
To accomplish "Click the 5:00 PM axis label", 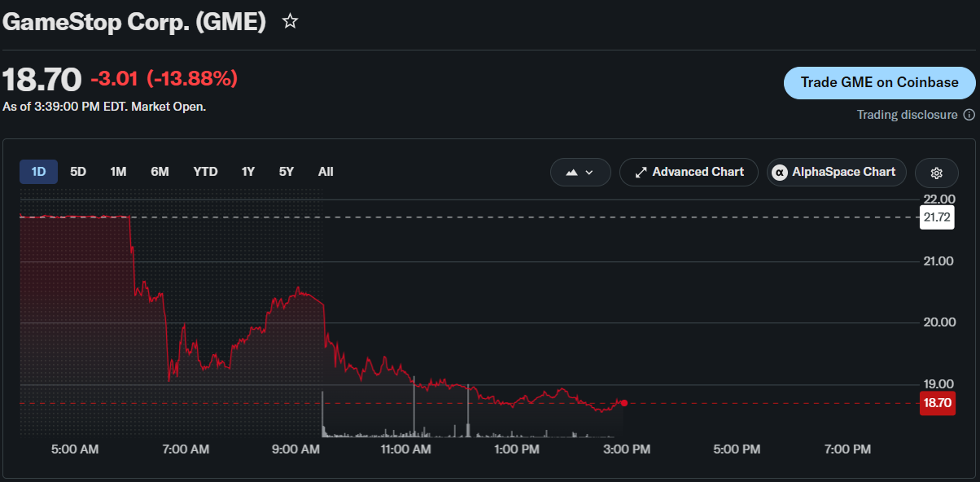I will point(737,449).
